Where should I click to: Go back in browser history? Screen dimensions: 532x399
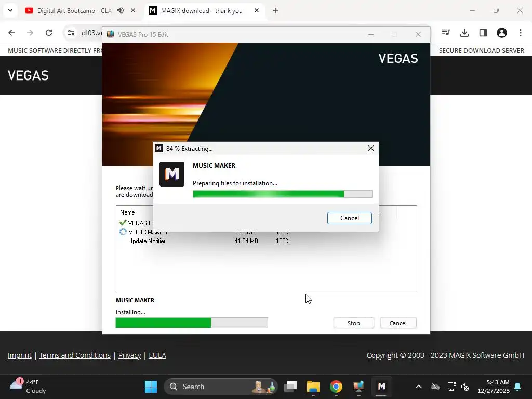11,33
